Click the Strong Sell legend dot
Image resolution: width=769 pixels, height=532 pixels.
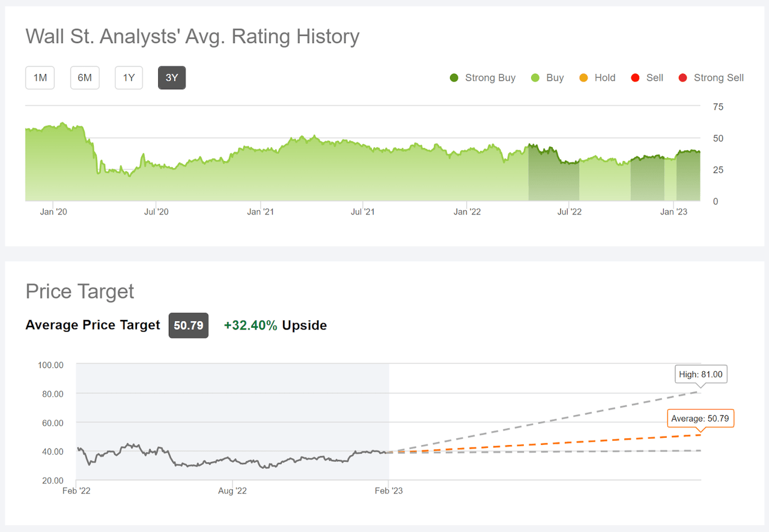(x=682, y=77)
